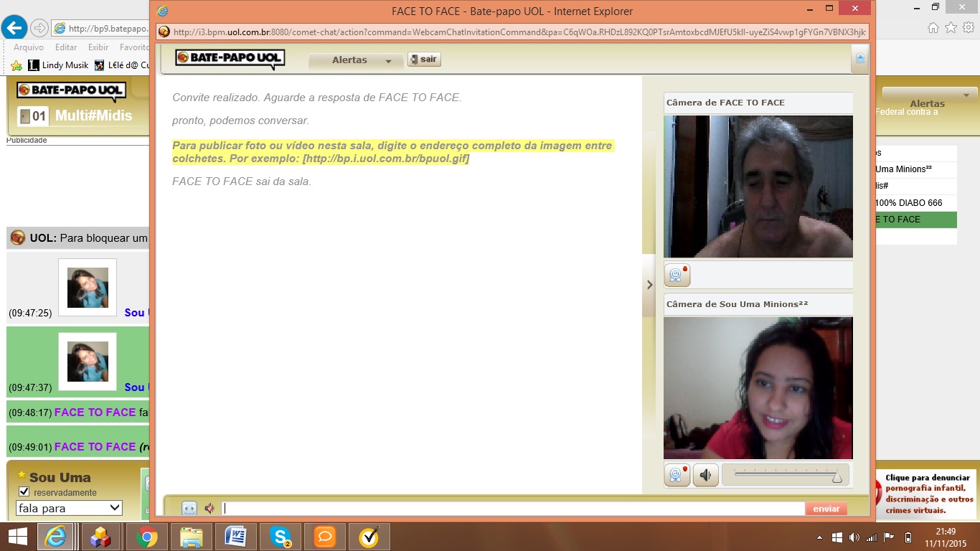Toggle webcam button under FACE TO FACE camera
The width and height of the screenshot is (980, 551).
click(677, 275)
